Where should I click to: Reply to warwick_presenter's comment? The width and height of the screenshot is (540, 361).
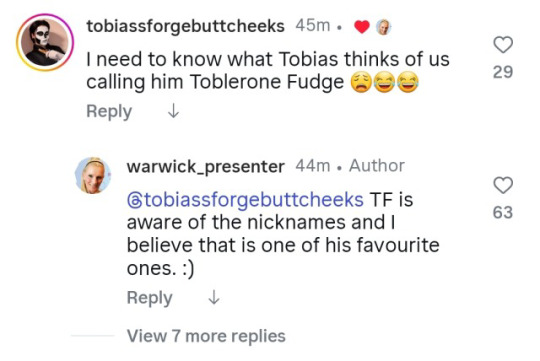[x=149, y=298]
